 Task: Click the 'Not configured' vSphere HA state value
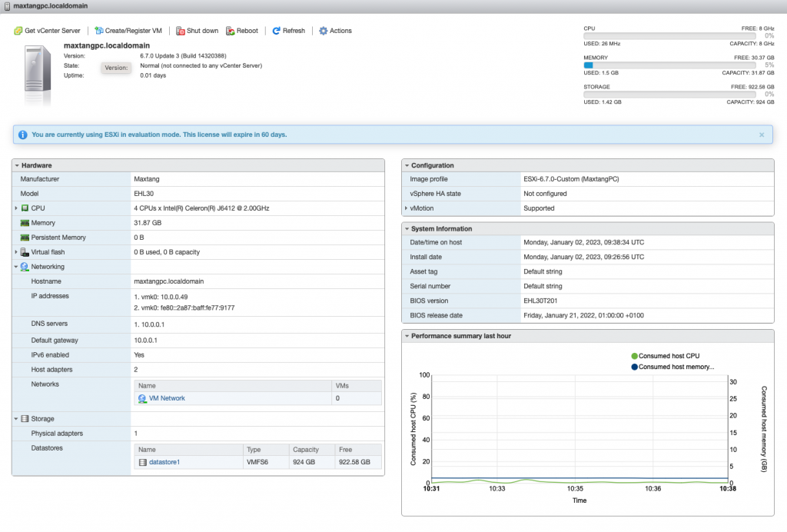(x=545, y=194)
